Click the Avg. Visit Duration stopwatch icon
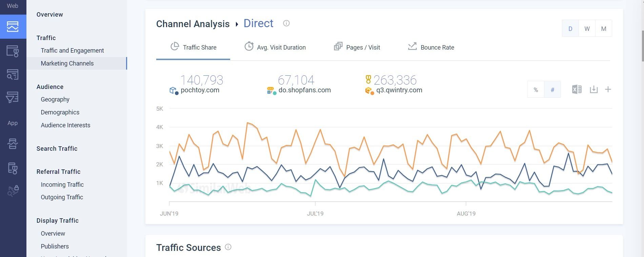644x257 pixels. [249, 47]
